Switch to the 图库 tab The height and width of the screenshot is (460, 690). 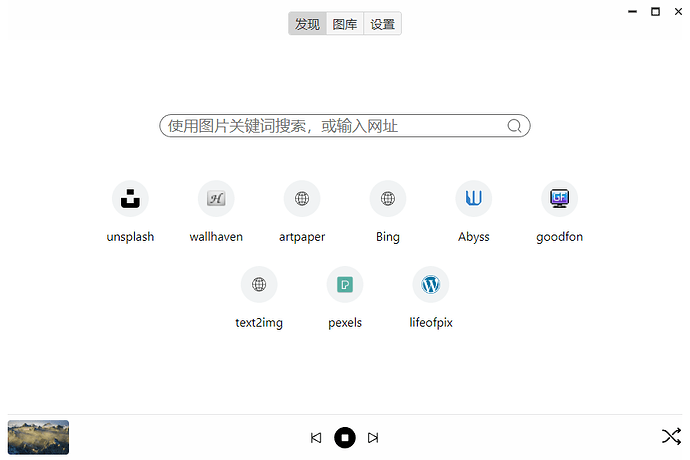pyautogui.click(x=345, y=24)
